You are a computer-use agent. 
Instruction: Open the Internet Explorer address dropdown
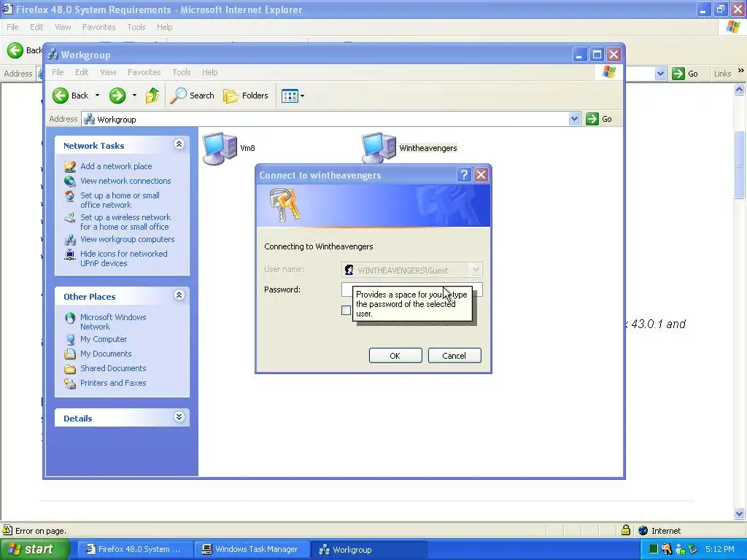click(660, 74)
